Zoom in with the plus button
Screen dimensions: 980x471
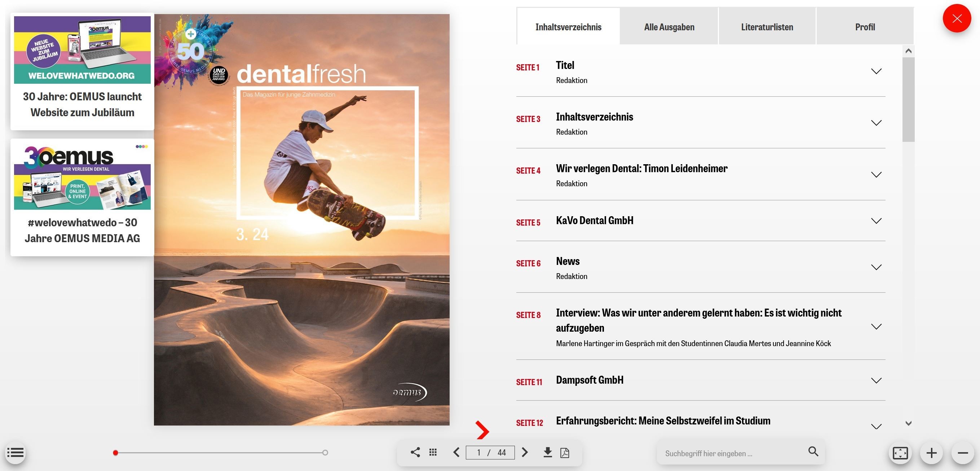931,453
